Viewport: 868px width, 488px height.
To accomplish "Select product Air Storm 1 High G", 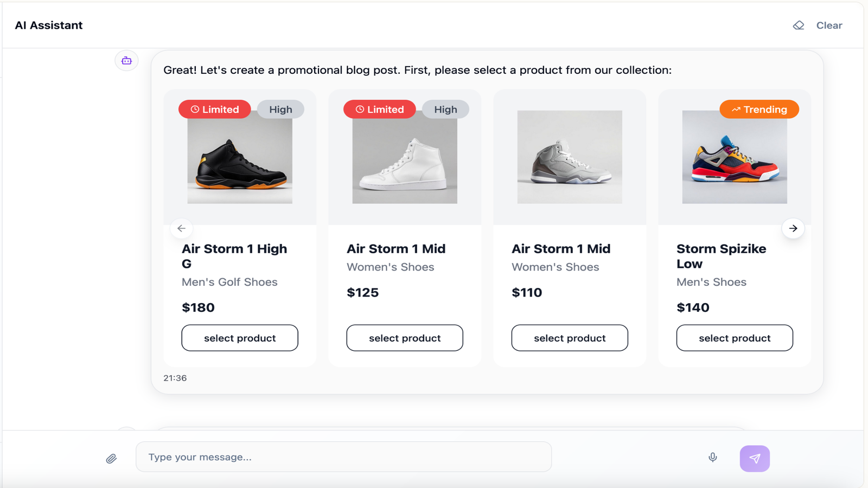I will coord(239,338).
